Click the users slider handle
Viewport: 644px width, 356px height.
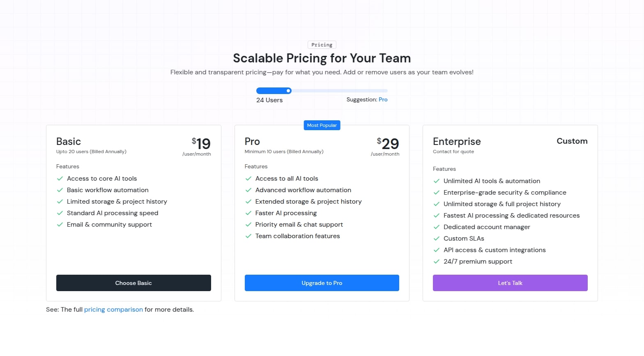tap(289, 91)
